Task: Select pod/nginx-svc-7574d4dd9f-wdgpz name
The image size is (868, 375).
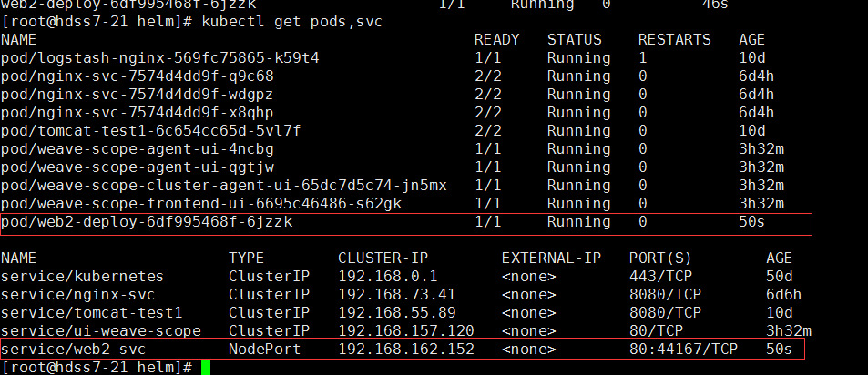Action: click(x=138, y=95)
